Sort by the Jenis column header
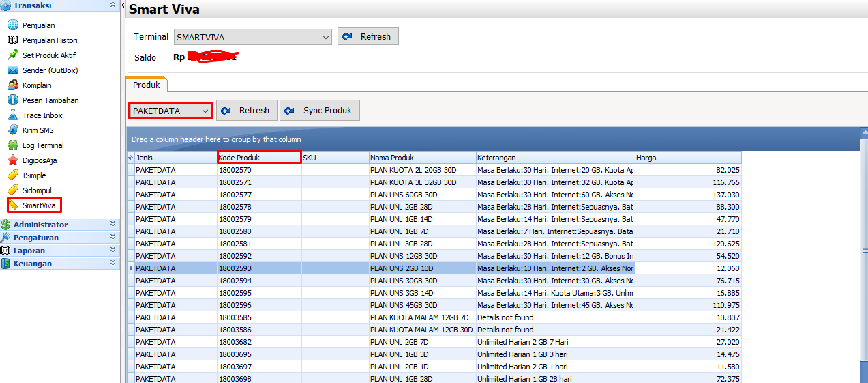868x383 pixels. (176, 158)
